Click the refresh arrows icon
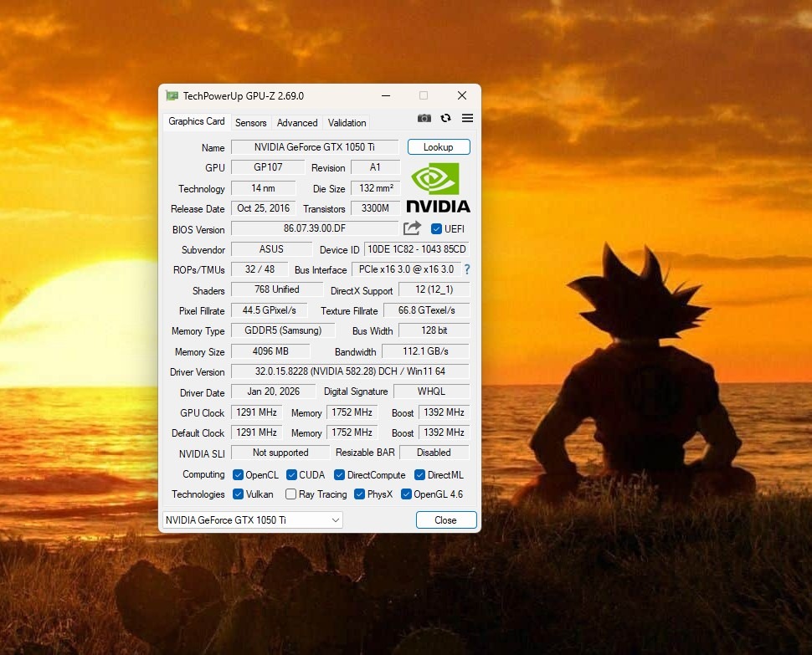Screen dimensions: 812x655 [x=446, y=118]
